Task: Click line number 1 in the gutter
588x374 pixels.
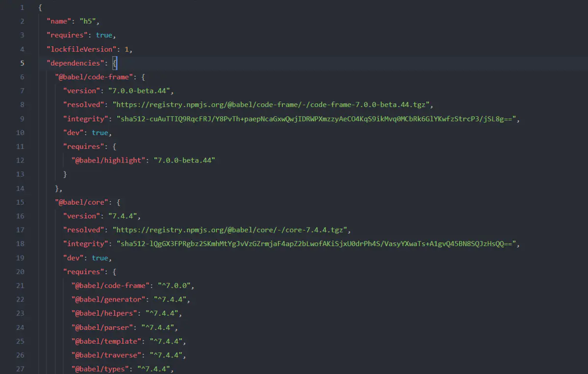Action: point(22,7)
